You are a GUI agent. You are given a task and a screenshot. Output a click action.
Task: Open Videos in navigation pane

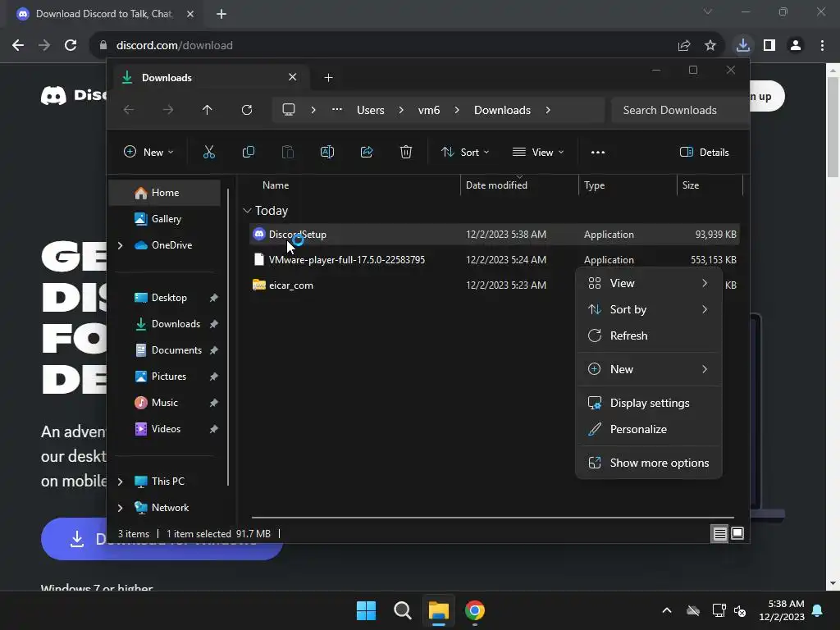tap(164, 429)
